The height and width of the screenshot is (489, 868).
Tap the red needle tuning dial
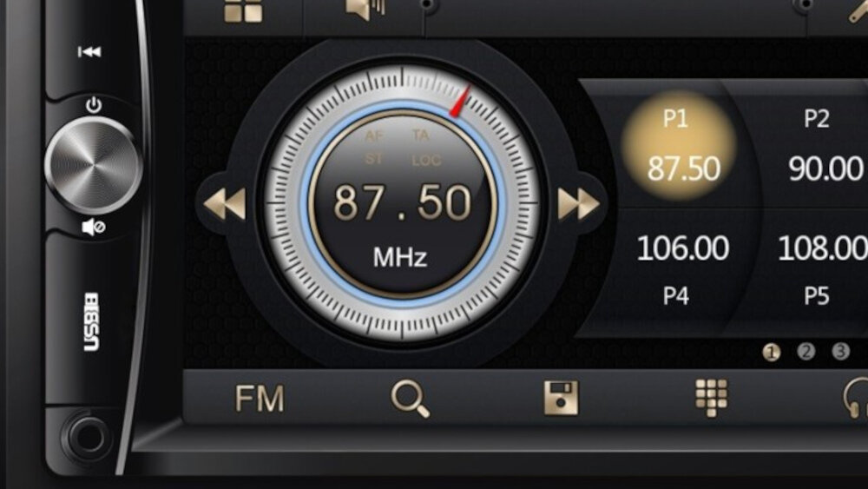(x=459, y=102)
